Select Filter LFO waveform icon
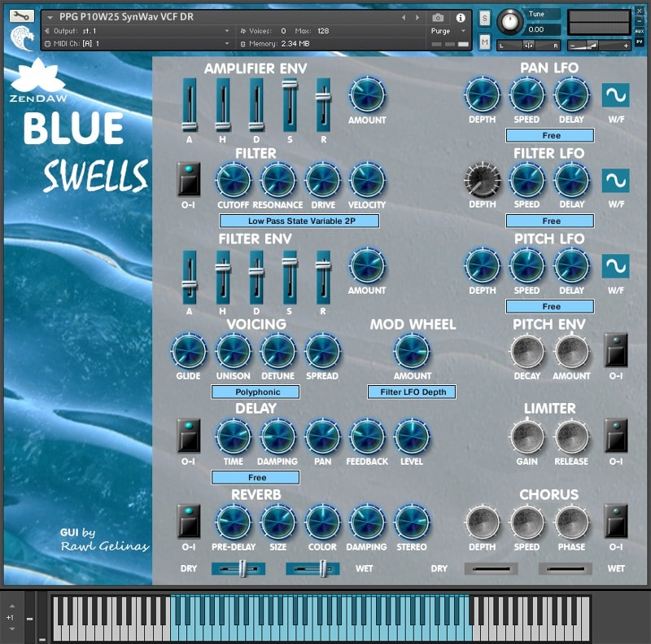Image resolution: width=651 pixels, height=644 pixels. (x=616, y=180)
